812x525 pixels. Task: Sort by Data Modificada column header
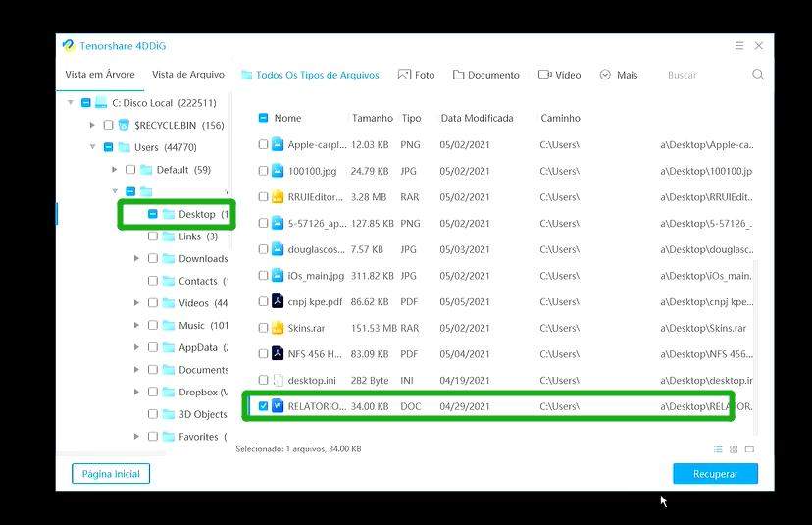tap(477, 118)
